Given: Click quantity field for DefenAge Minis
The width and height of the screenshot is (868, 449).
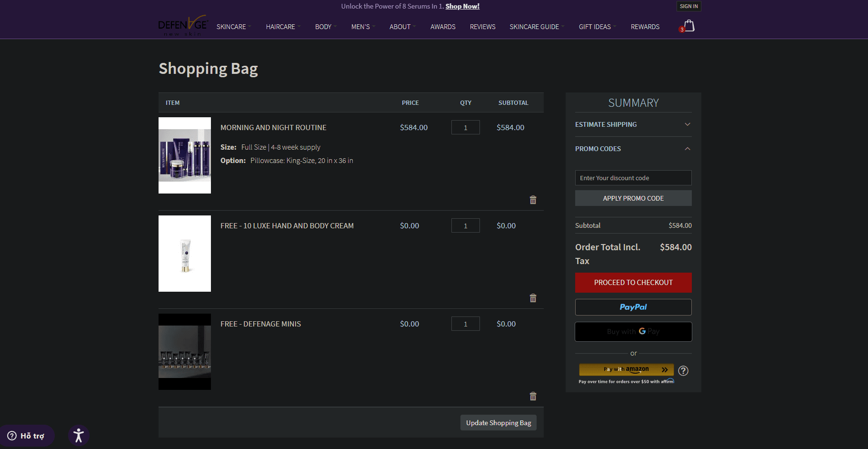Looking at the screenshot, I should pyautogui.click(x=465, y=324).
